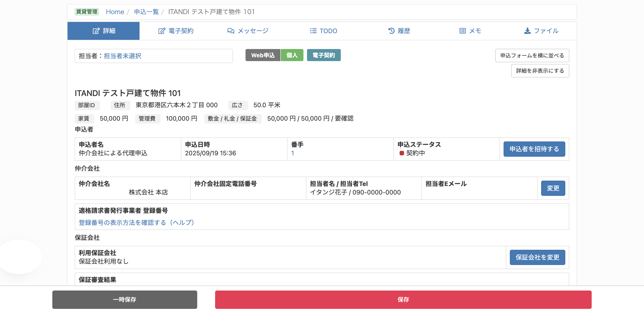Click 申込者を招待する button

click(534, 149)
